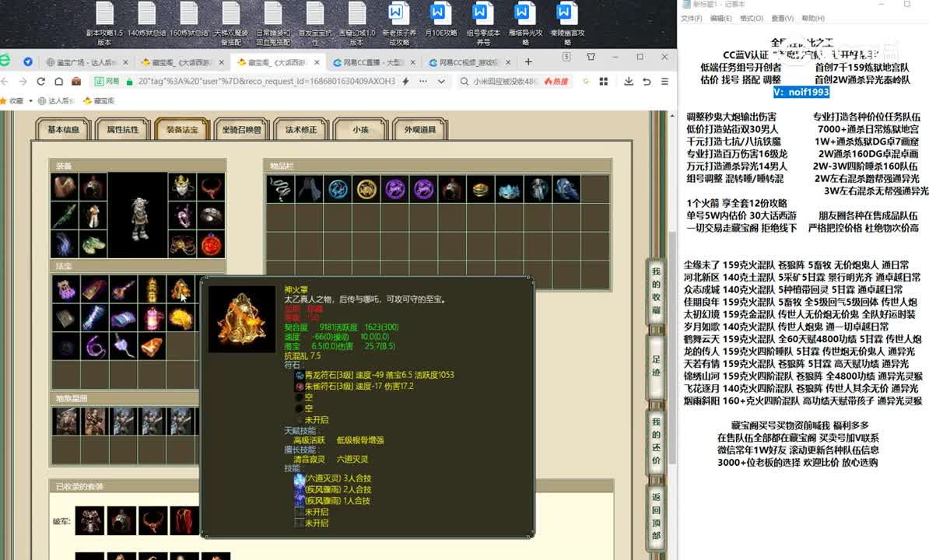Open desktop file 副本攻略1.5版本
Image resolution: width=929 pixels, height=560 pixels.
pyautogui.click(x=104, y=23)
